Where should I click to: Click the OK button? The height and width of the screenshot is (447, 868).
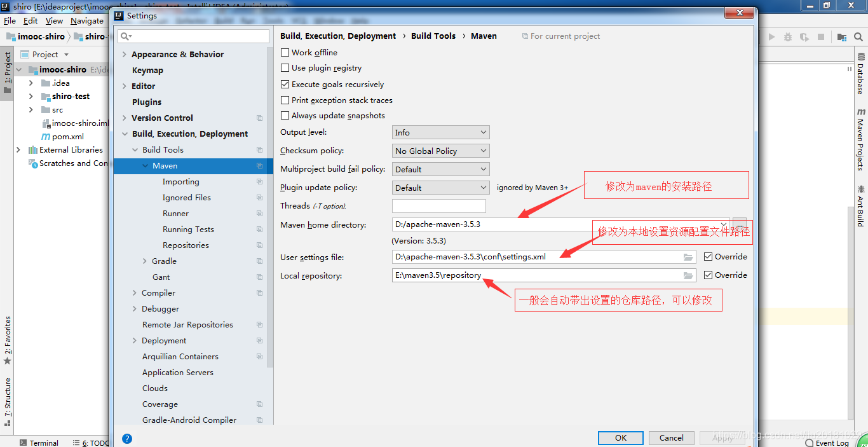[620, 437]
